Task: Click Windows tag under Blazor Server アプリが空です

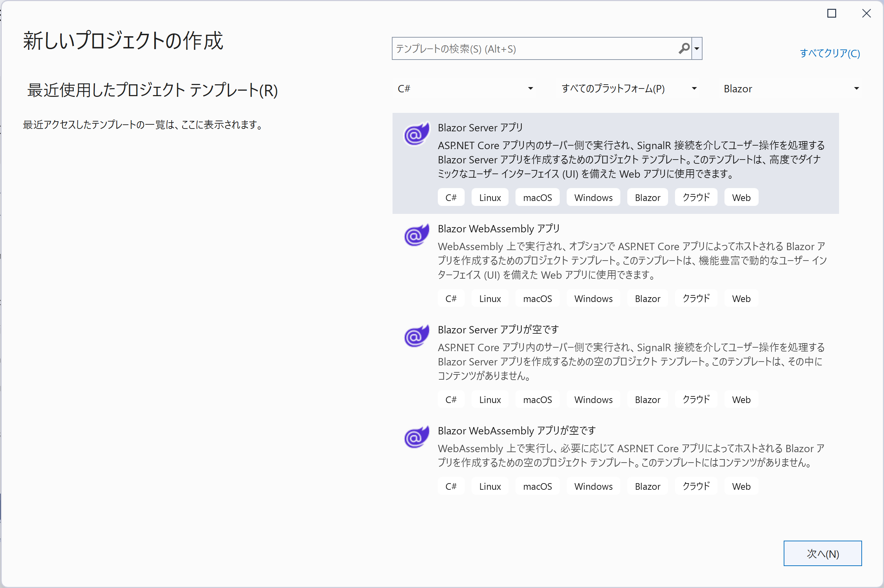Action: click(x=594, y=400)
